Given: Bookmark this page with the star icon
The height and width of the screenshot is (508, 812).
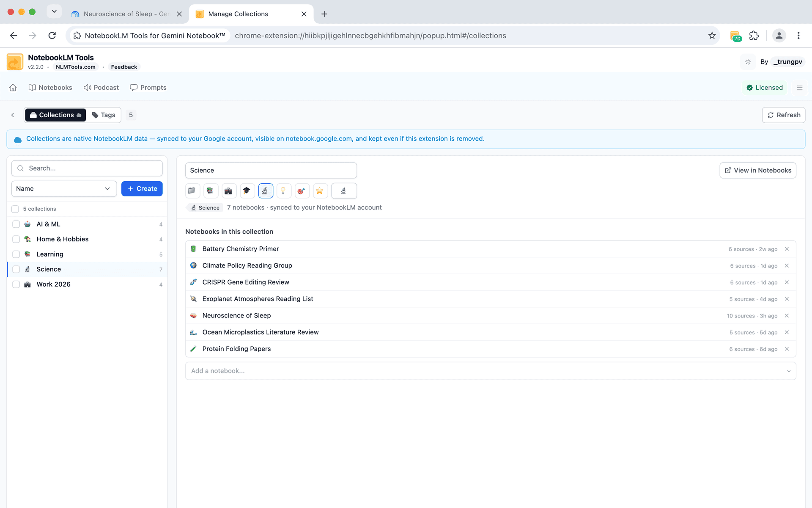Looking at the screenshot, I should (x=712, y=36).
